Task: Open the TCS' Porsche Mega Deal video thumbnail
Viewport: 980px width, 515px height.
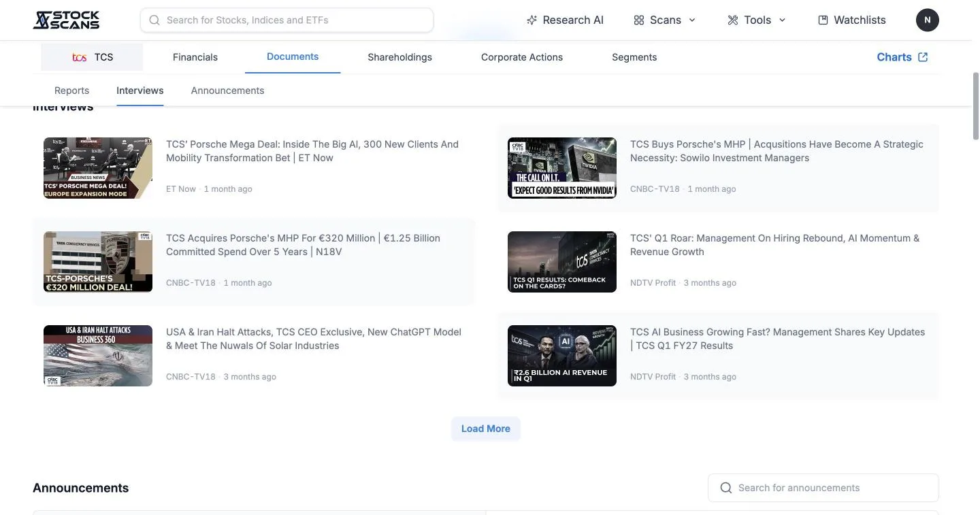Action: pyautogui.click(x=98, y=168)
